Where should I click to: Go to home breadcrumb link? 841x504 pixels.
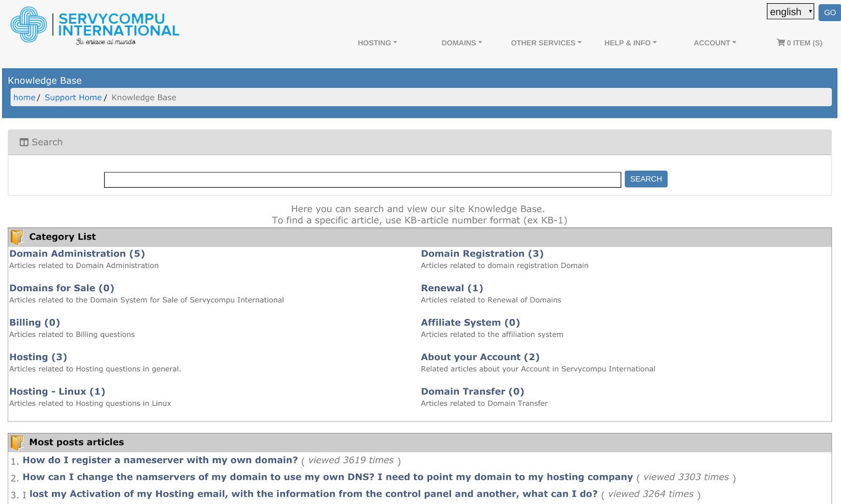click(24, 98)
